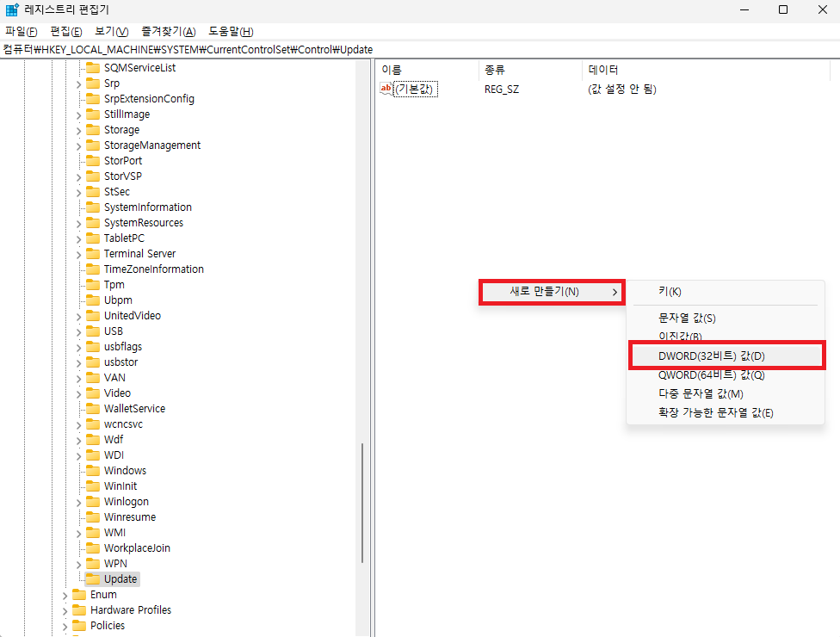The height and width of the screenshot is (637, 840).
Task: Click the StSec folder icon
Action: point(93,191)
